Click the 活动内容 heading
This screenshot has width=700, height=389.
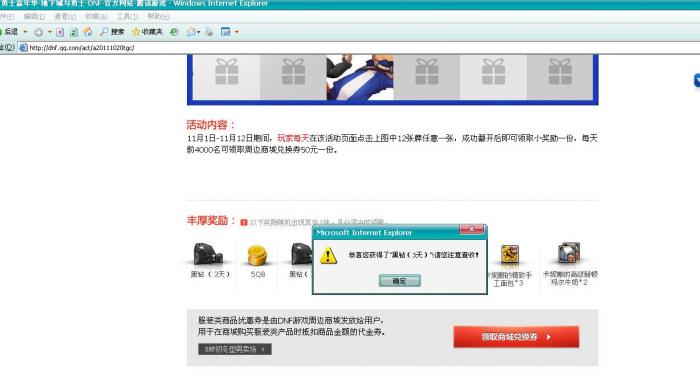click(210, 125)
